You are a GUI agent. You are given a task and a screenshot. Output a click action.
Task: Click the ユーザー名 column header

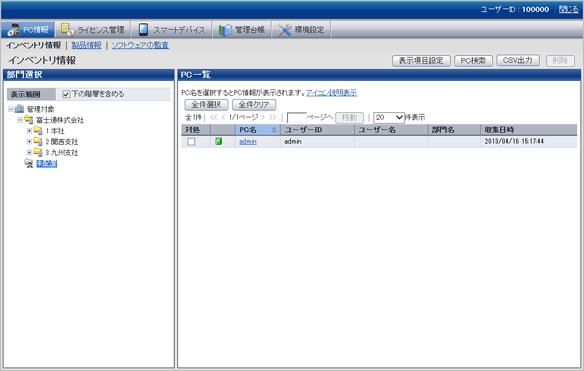tap(391, 130)
